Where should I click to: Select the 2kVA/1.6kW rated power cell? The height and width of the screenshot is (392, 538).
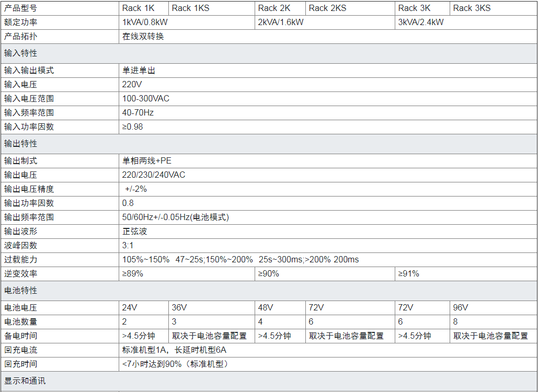(281, 22)
